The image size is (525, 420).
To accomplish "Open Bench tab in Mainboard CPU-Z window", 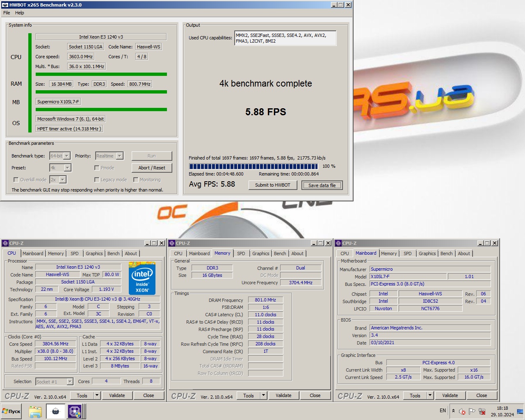I will coord(447,253).
